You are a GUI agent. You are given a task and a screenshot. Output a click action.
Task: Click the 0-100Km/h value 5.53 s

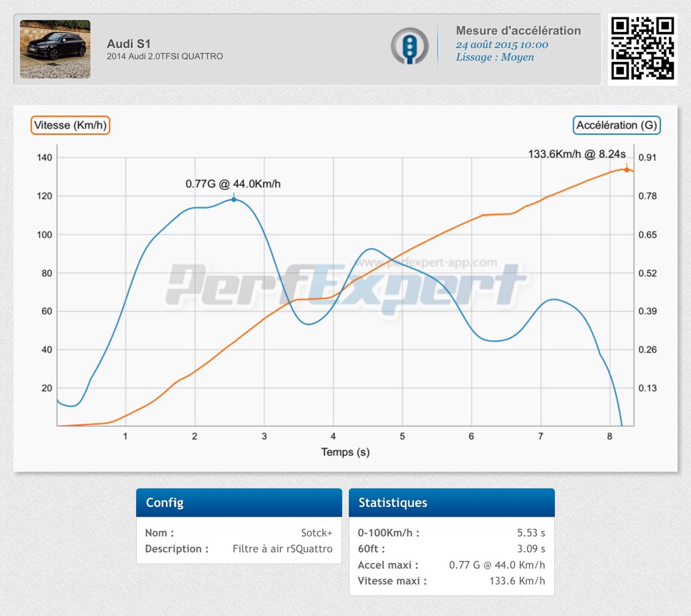(530, 533)
